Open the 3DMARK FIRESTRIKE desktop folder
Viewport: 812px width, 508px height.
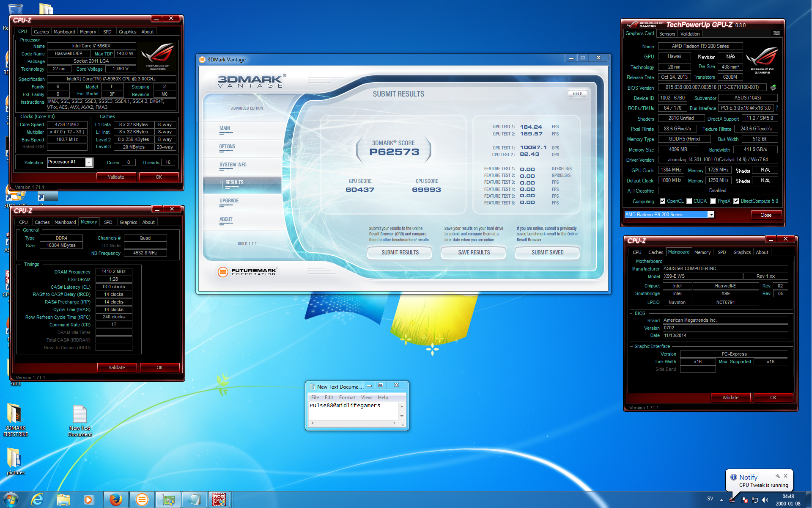click(15, 420)
